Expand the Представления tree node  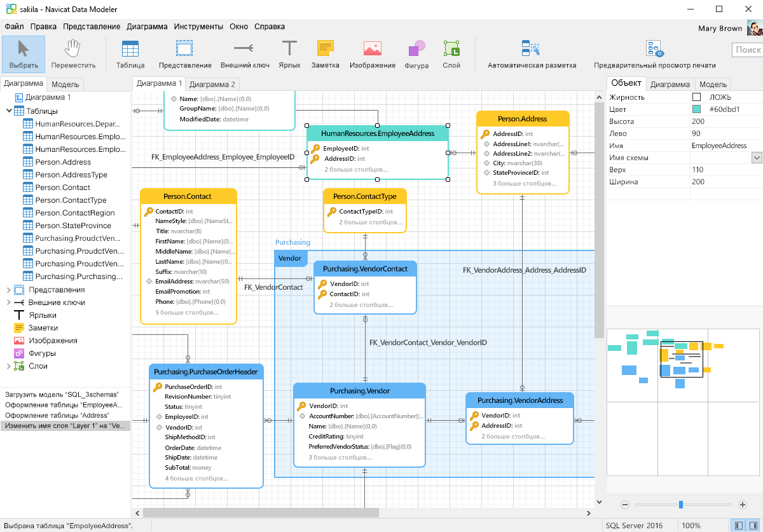pyautogui.click(x=8, y=290)
